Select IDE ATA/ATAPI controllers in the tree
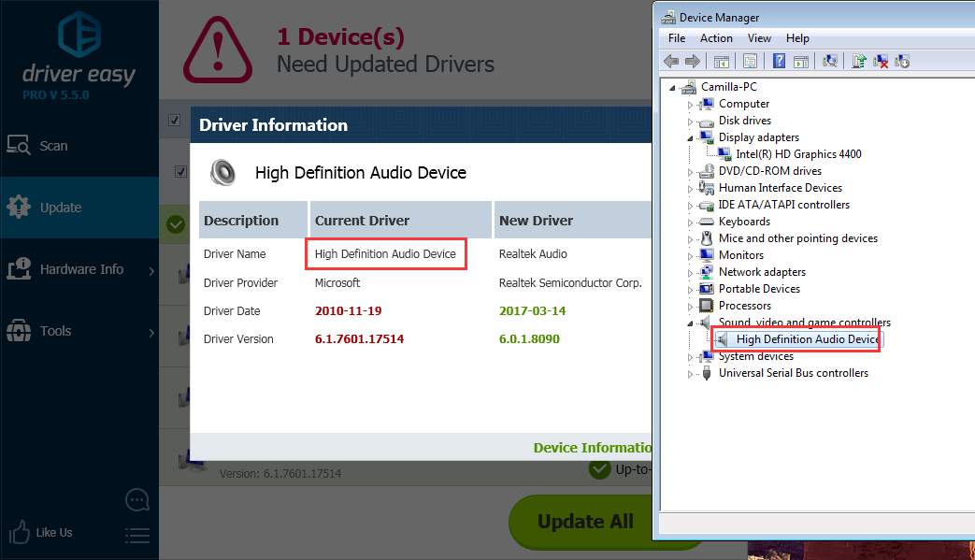975x560 pixels. [x=783, y=205]
